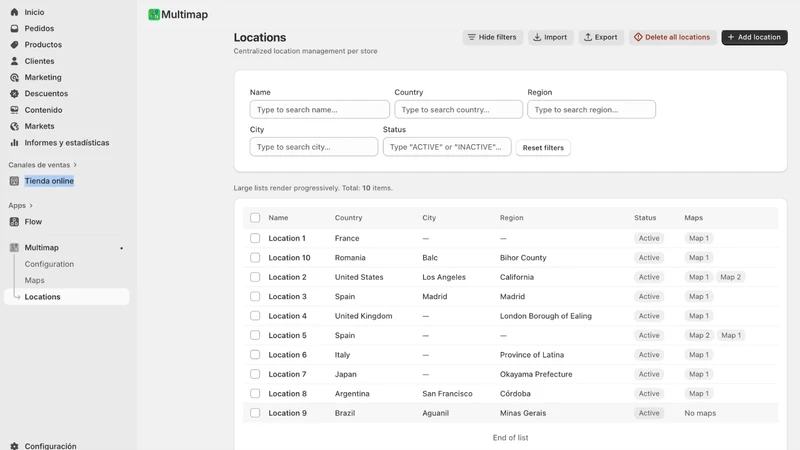Click the Add location button
Image resolution: width=800 pixels, height=450 pixels.
click(754, 37)
